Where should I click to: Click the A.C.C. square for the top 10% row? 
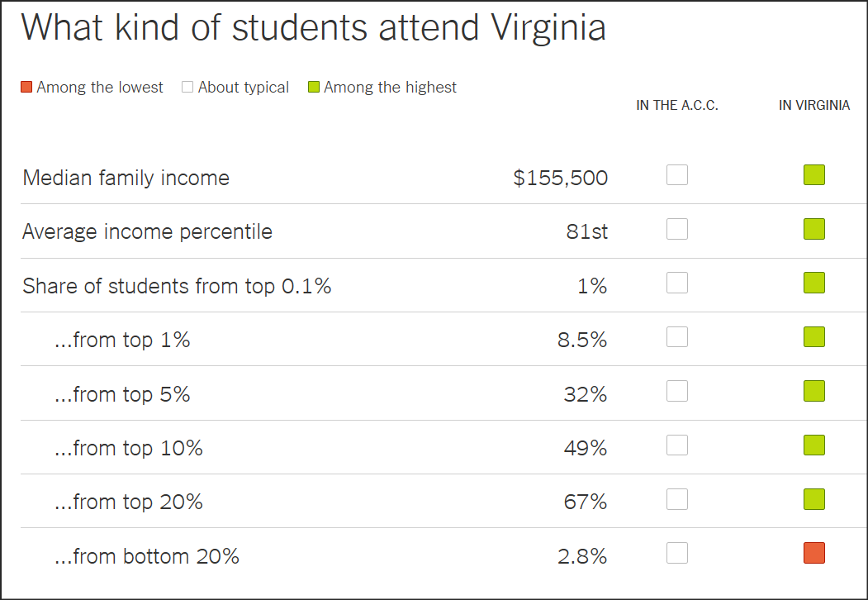(677, 445)
